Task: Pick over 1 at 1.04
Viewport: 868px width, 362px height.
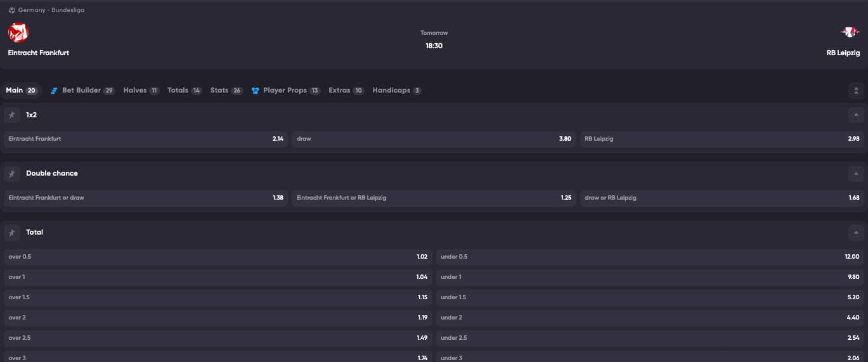Action: (218, 277)
